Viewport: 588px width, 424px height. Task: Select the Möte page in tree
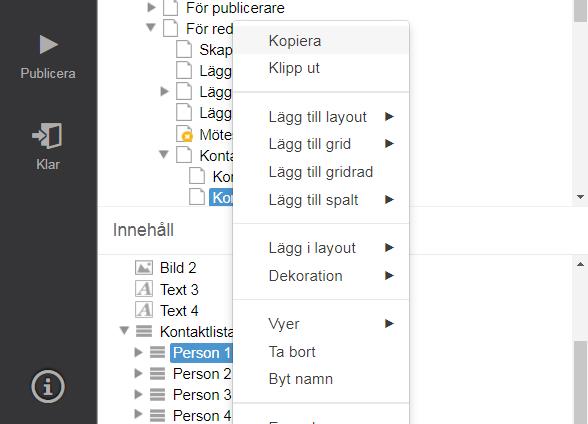tap(216, 135)
